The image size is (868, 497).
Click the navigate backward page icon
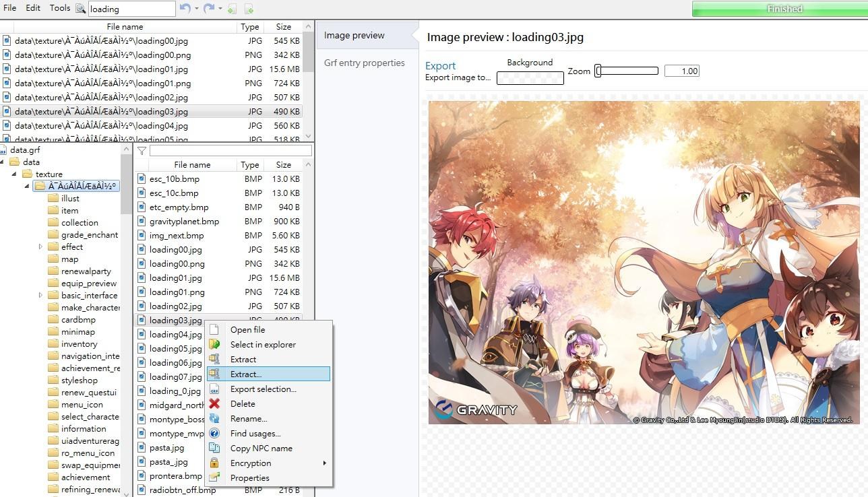(232, 9)
